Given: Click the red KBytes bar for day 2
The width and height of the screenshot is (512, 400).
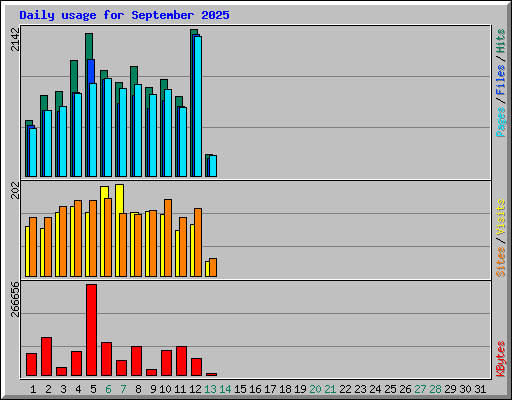Looking at the screenshot, I should coord(46,357).
